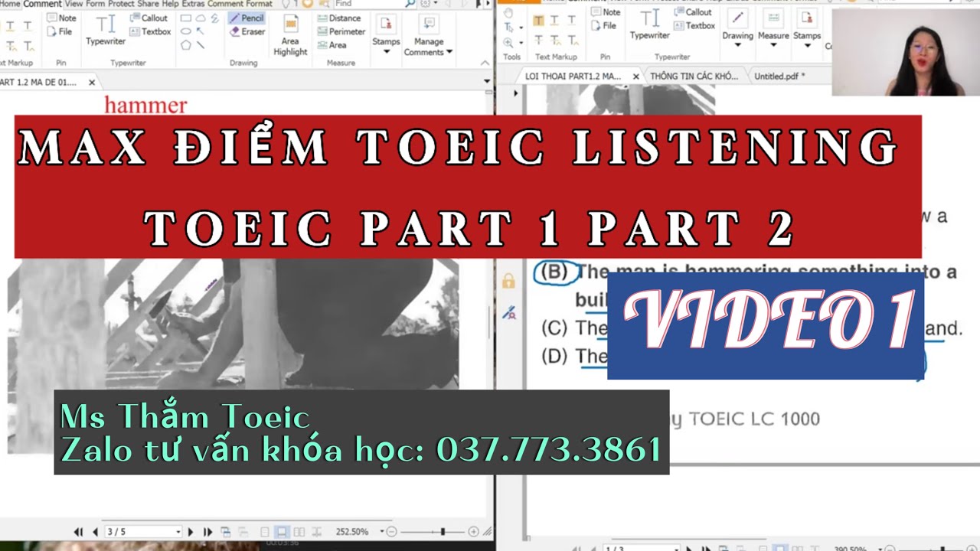Select the Hand tool in right window

point(510,12)
